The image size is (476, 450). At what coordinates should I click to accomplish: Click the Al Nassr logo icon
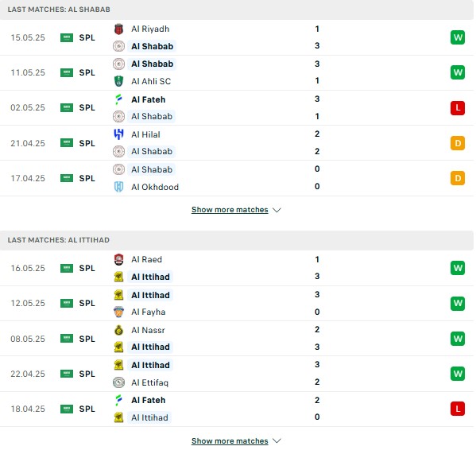118,330
